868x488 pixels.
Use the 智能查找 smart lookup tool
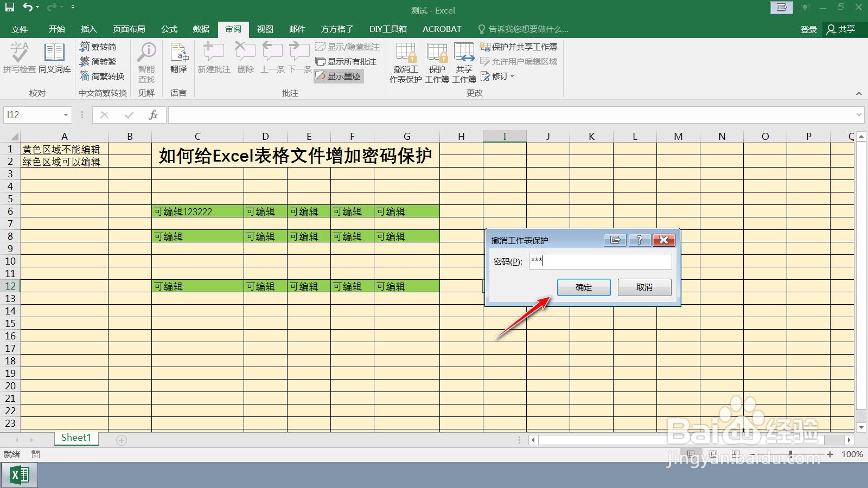tap(146, 60)
